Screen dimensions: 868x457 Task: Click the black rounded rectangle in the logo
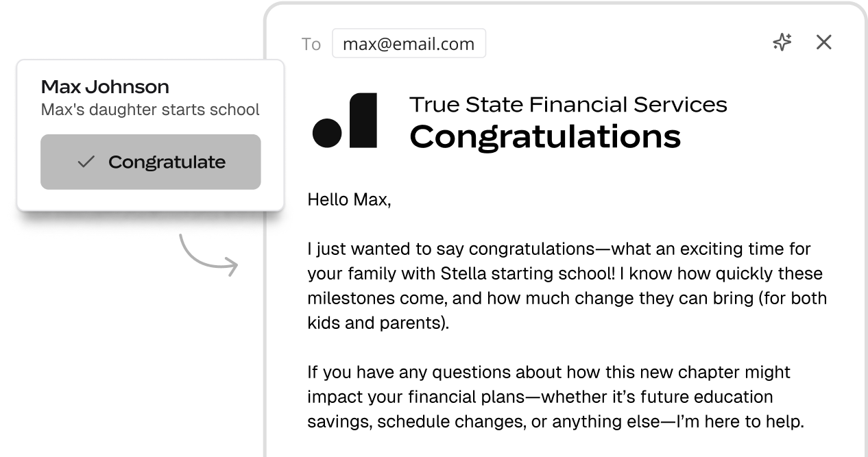click(363, 121)
